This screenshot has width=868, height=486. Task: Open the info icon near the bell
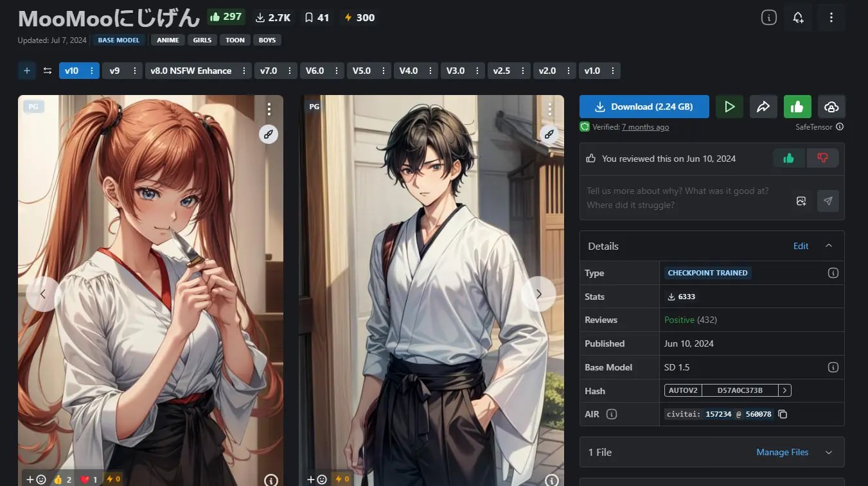pos(768,18)
